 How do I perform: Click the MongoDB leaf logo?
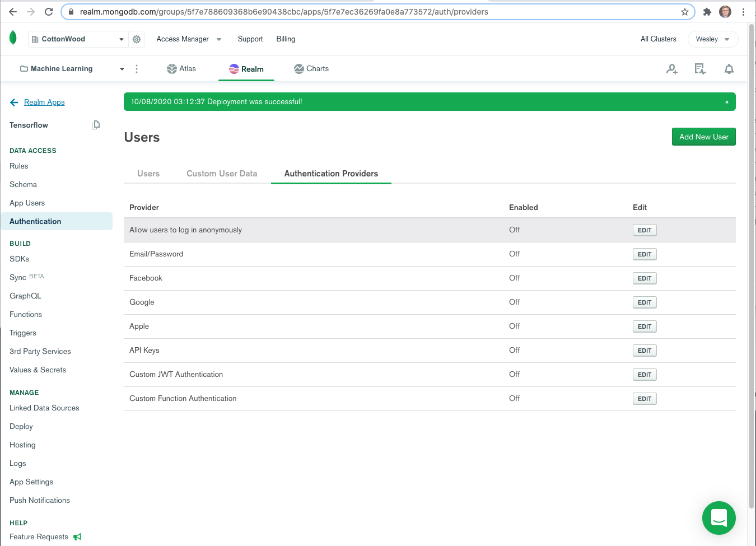point(13,38)
